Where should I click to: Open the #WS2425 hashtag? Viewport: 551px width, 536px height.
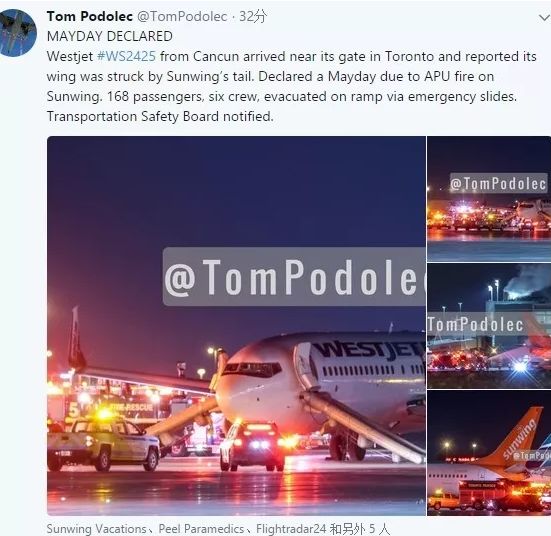[126, 56]
